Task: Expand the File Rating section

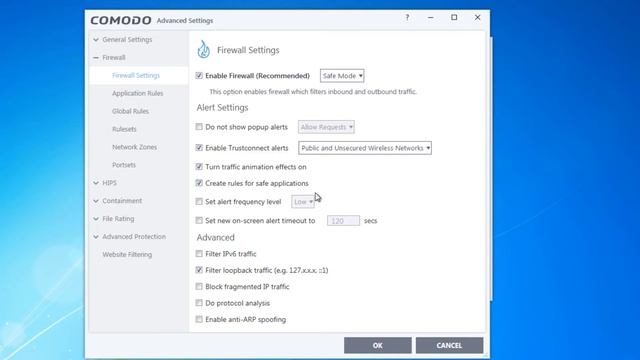Action: point(96,219)
